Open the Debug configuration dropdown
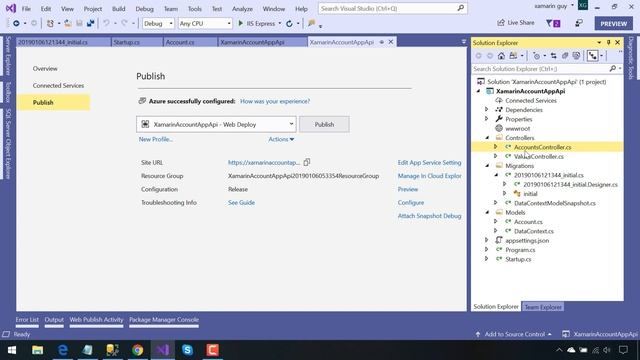Screen dimensions: 640x360 click(x=158, y=24)
